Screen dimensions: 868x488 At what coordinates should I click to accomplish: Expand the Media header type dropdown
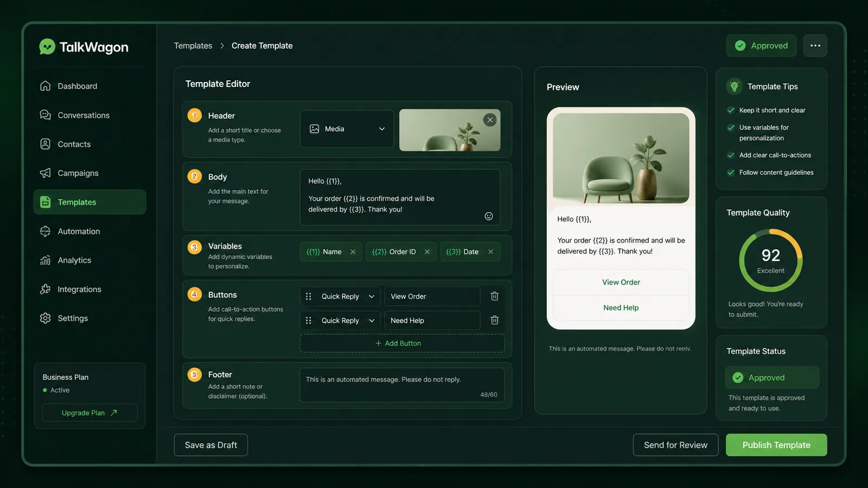click(x=347, y=129)
